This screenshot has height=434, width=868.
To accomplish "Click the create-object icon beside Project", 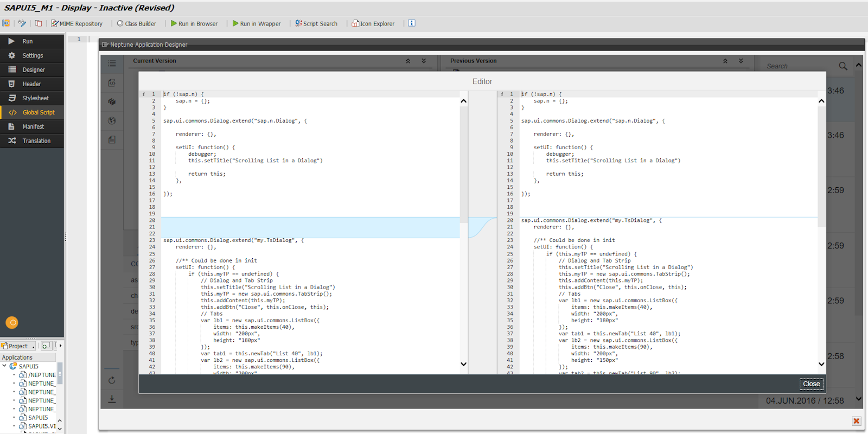I will pos(46,346).
